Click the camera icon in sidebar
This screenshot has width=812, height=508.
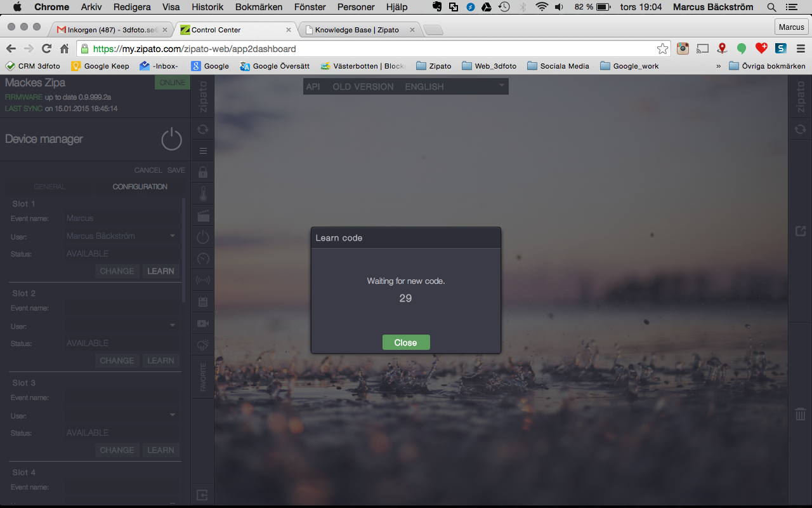coord(203,324)
